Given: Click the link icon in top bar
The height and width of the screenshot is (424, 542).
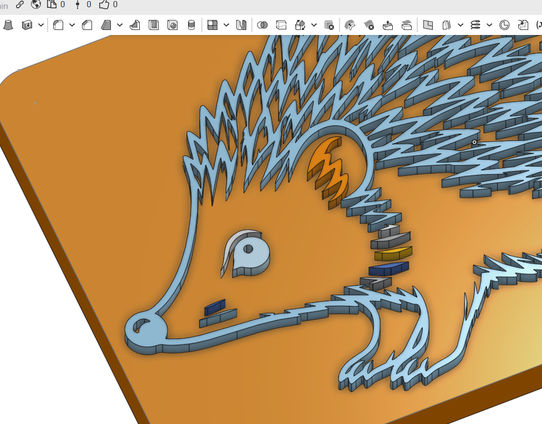Looking at the screenshot, I should (x=20, y=4).
